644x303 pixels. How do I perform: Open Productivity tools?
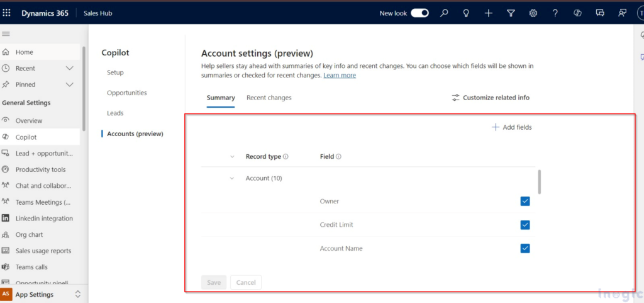[x=40, y=169]
